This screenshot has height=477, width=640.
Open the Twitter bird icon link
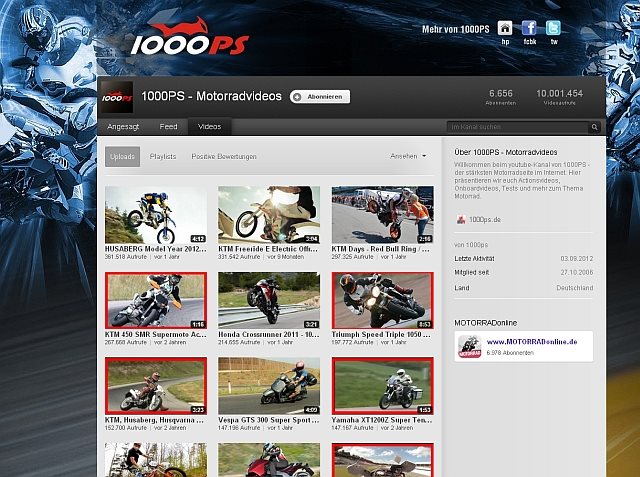coord(554,28)
